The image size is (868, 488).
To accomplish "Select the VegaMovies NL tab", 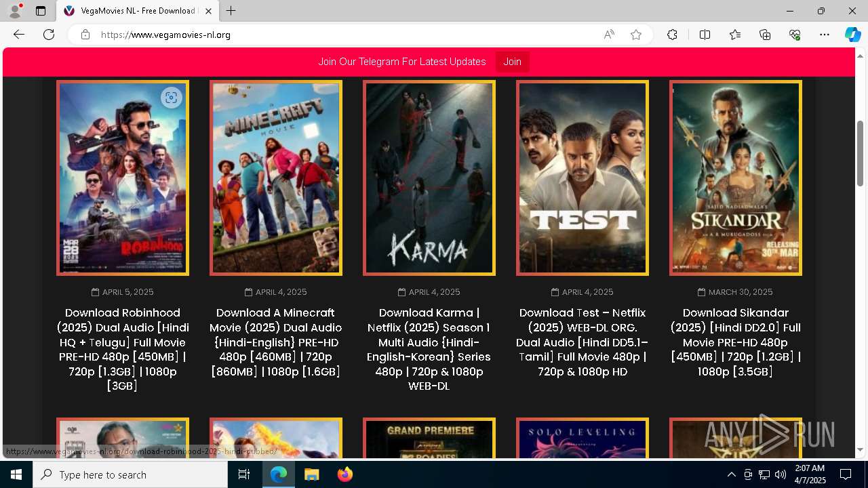I will tap(138, 11).
